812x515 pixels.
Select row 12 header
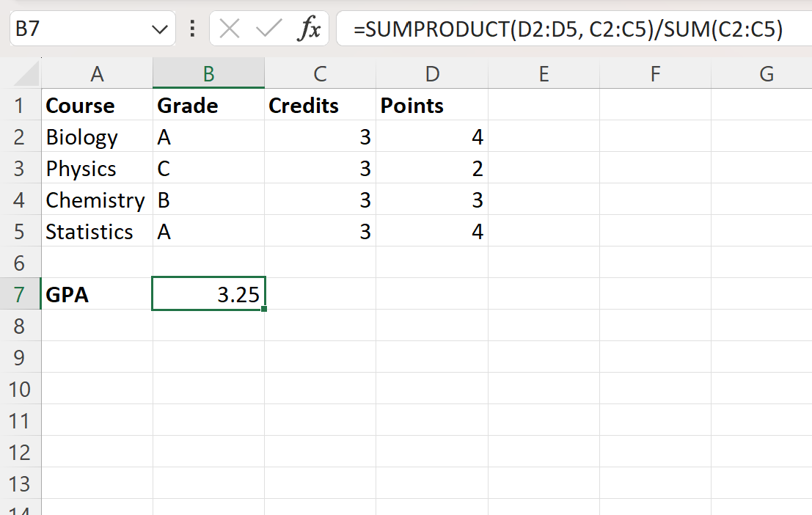(20, 453)
